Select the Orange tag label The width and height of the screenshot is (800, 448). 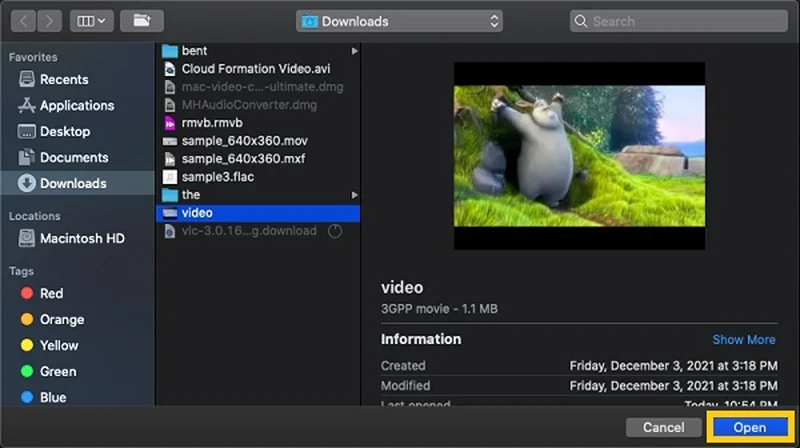tap(62, 319)
